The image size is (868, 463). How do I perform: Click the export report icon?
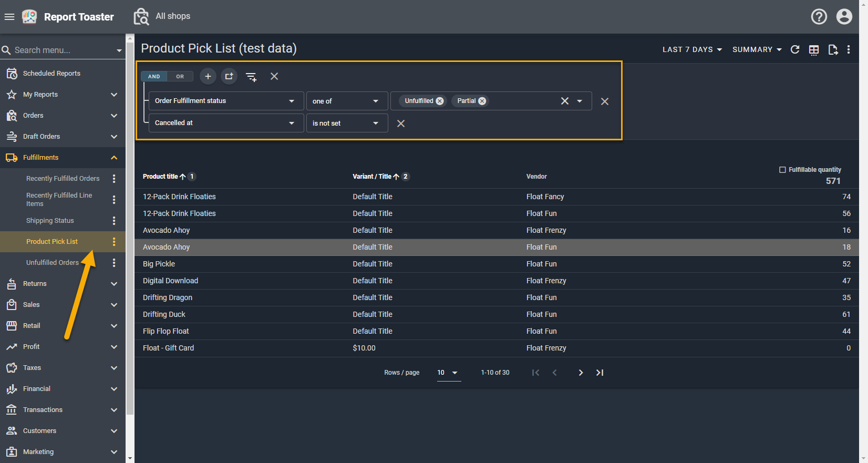click(x=833, y=50)
